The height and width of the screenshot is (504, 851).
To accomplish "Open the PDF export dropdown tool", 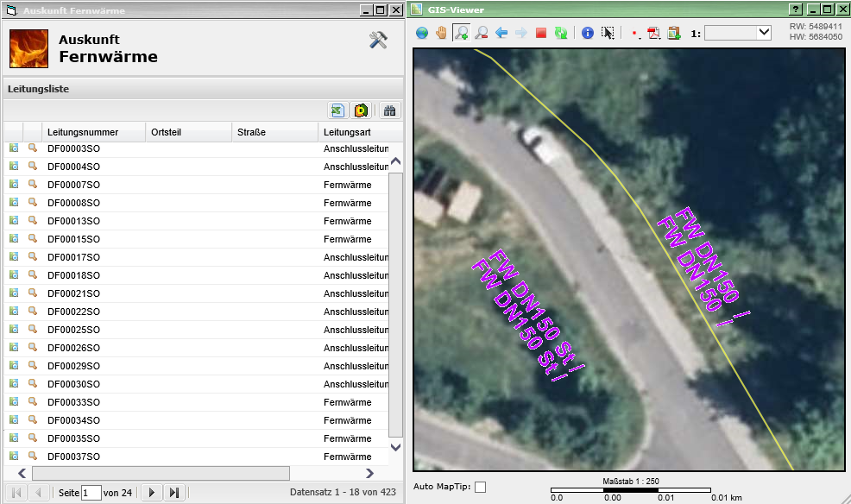I will 653,33.
